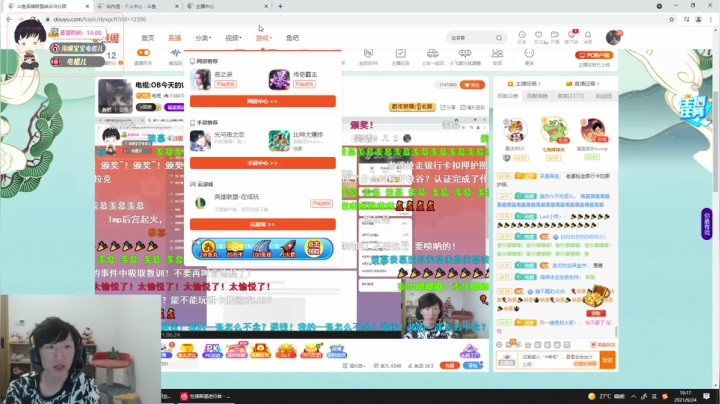Open the followed-channels heart icon
This screenshot has height=404, width=720.
[x=539, y=37]
